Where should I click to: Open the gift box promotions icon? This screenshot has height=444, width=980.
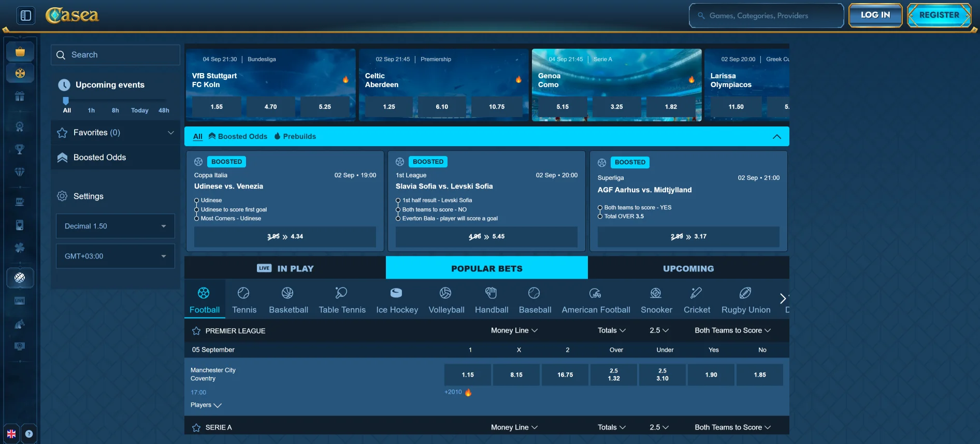[20, 96]
